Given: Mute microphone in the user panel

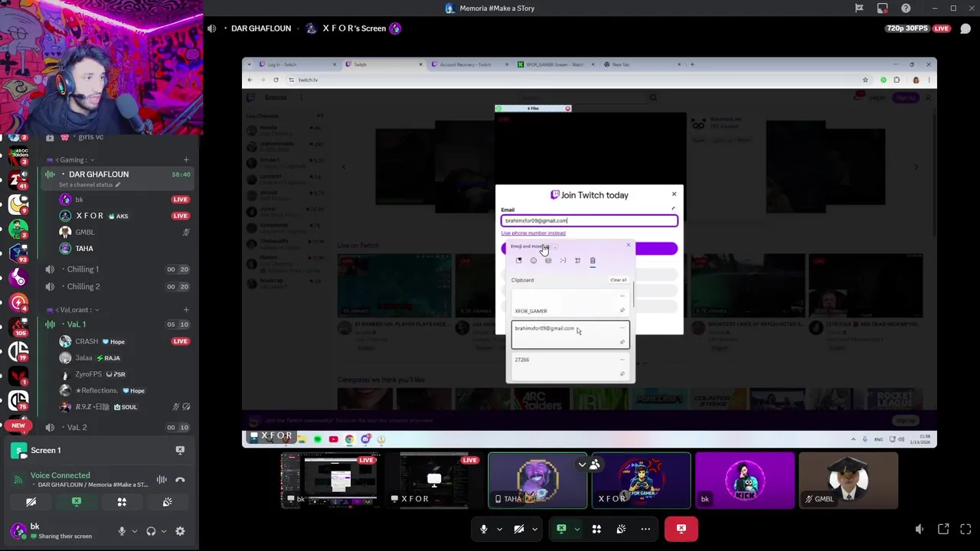Looking at the screenshot, I should [122, 531].
